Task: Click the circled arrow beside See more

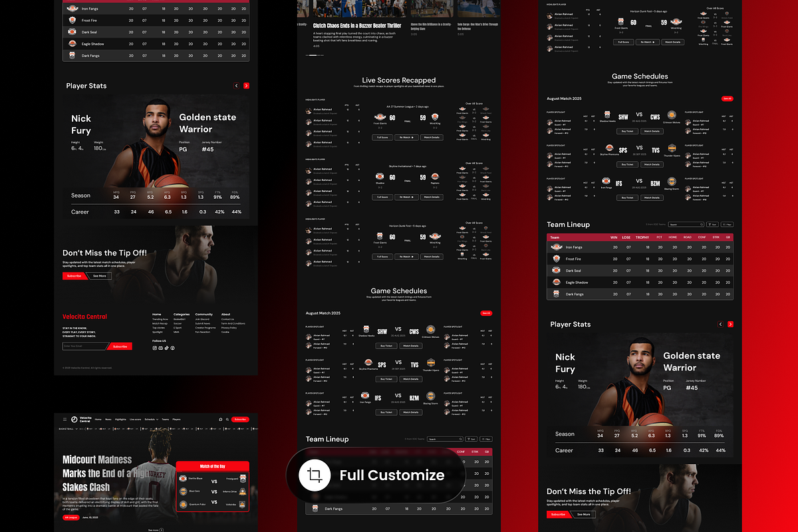Action: (x=162, y=530)
